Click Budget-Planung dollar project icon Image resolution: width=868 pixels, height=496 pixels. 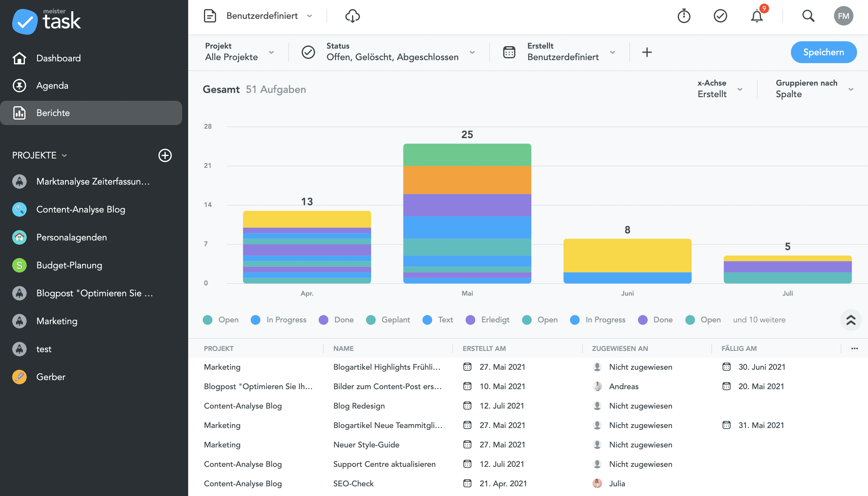click(x=19, y=265)
